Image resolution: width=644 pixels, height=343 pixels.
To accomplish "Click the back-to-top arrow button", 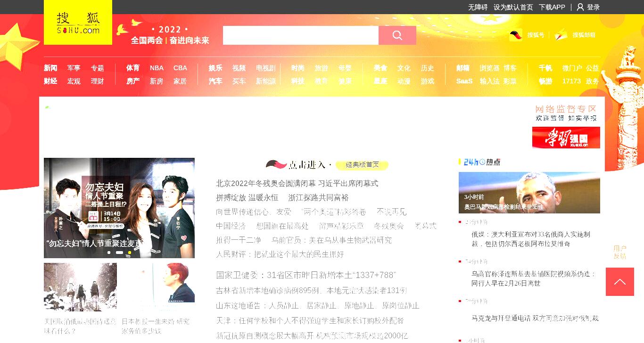I will [620, 282].
